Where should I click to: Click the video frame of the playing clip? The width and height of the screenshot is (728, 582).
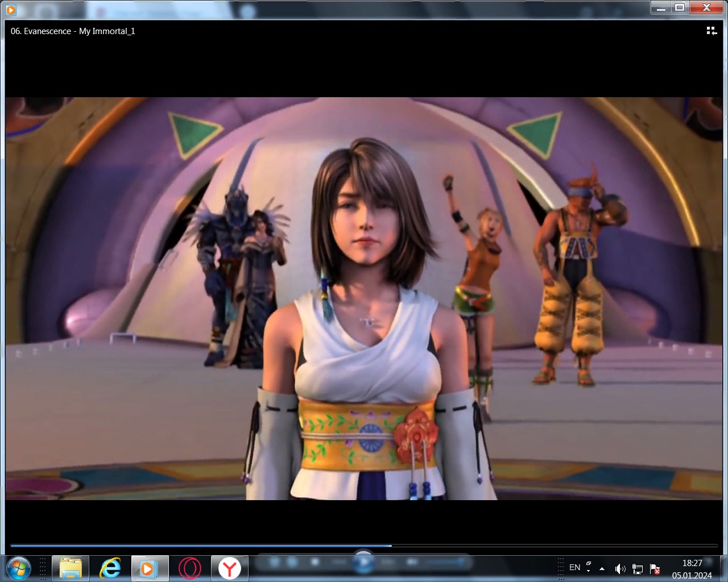[363, 298]
